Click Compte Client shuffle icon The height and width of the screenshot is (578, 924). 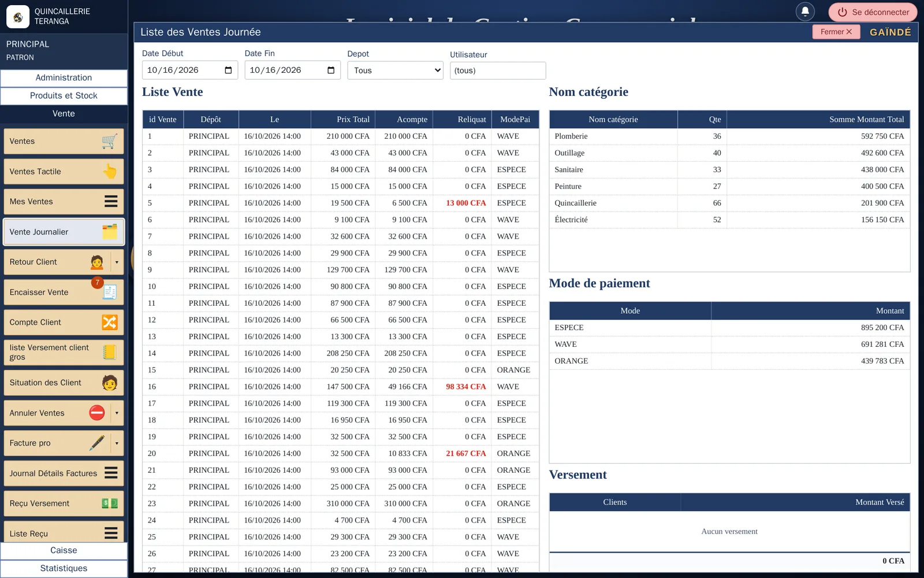110,322
